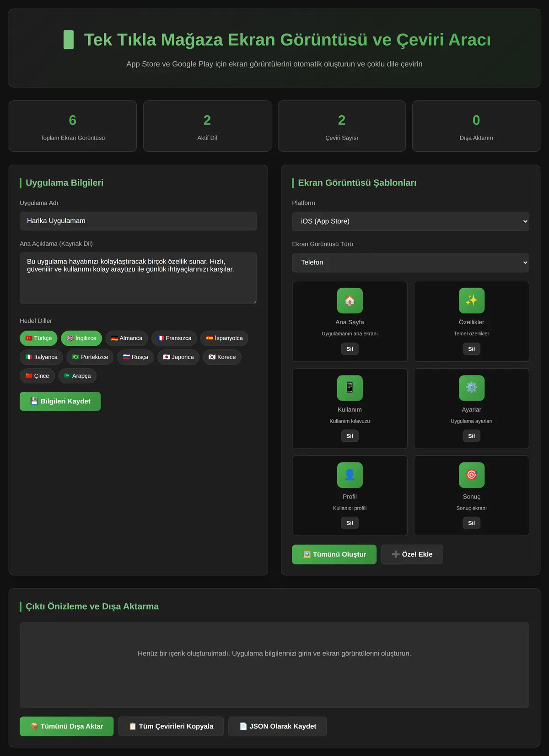This screenshot has height=756, width=549.
Task: Enable Fransızca as target language
Action: [x=174, y=338]
